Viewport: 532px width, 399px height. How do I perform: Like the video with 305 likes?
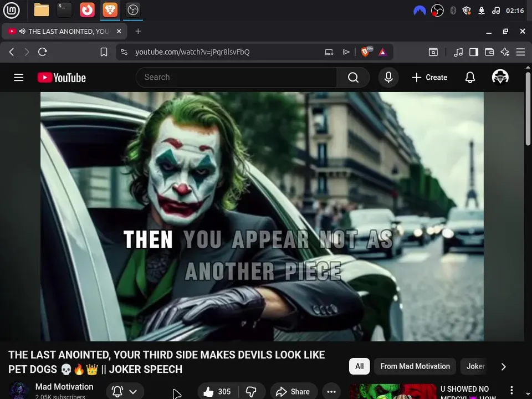pyautogui.click(x=217, y=392)
